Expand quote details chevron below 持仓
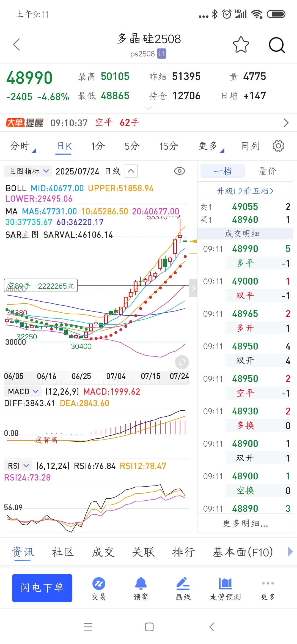This screenshot has height=644, width=297. point(148,108)
